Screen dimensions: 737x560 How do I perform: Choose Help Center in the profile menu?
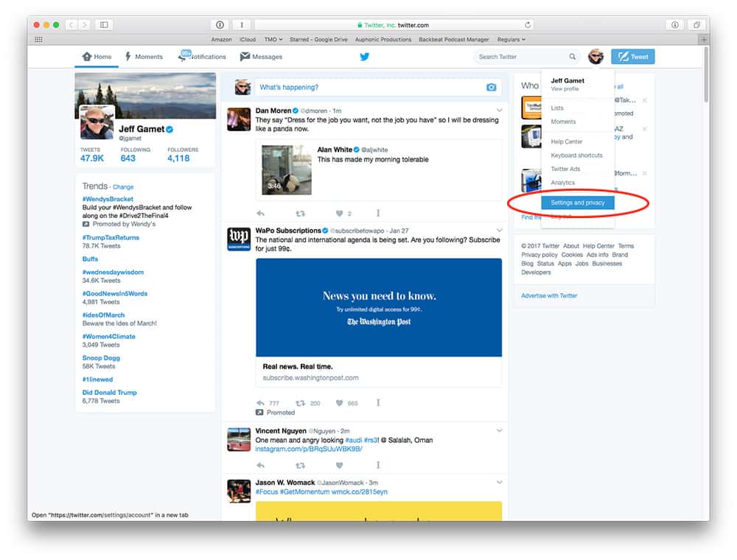pos(566,142)
